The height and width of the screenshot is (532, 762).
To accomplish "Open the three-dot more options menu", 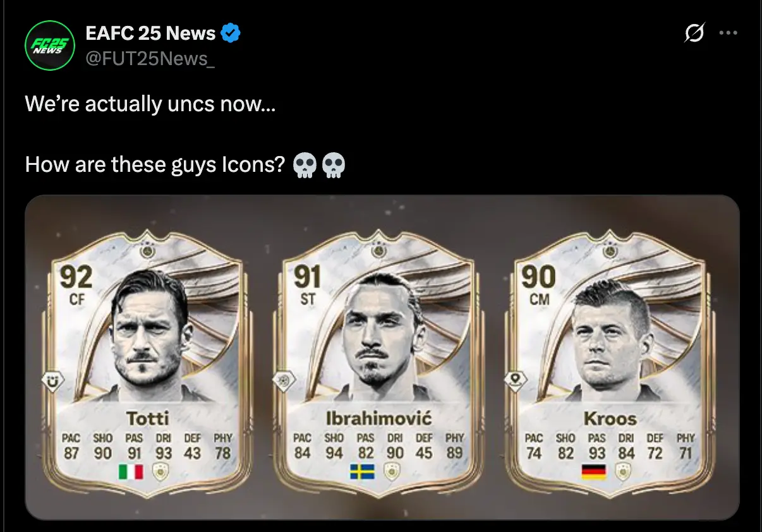I will pyautogui.click(x=729, y=33).
